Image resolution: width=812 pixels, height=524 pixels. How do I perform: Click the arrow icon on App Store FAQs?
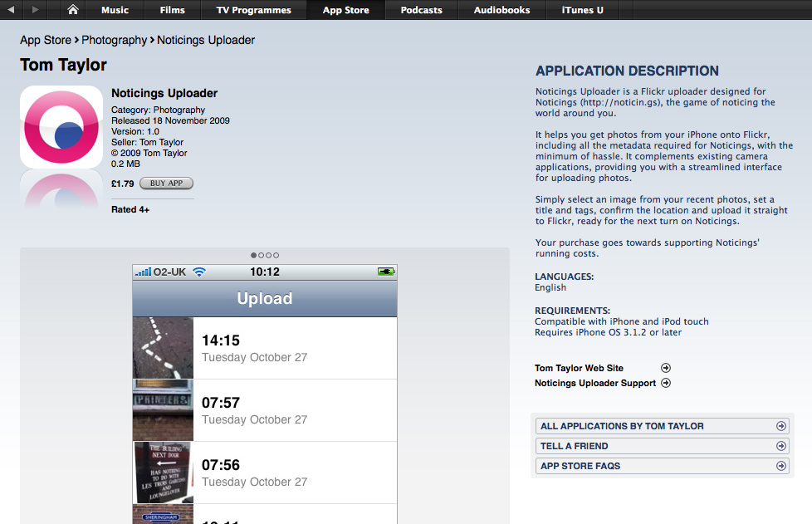coord(780,466)
